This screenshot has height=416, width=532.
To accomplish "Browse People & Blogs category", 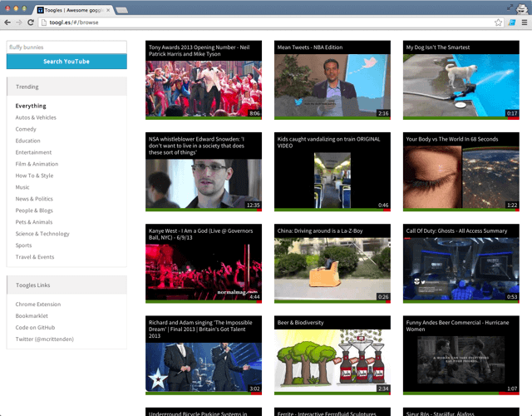I will pos(34,210).
